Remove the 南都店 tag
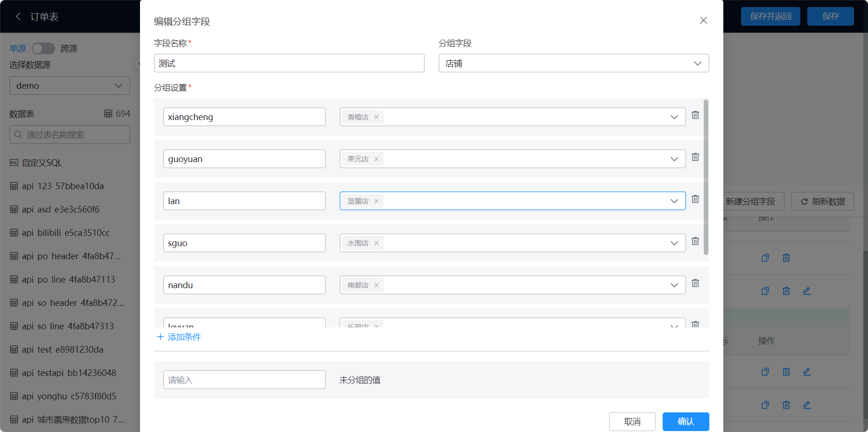Screen dimensions: 868x432 click(x=376, y=285)
